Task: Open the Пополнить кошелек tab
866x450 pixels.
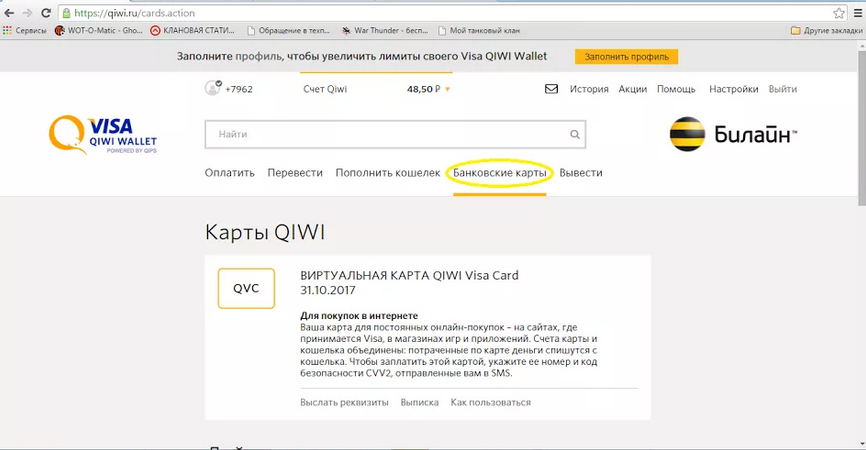Action: point(388,173)
